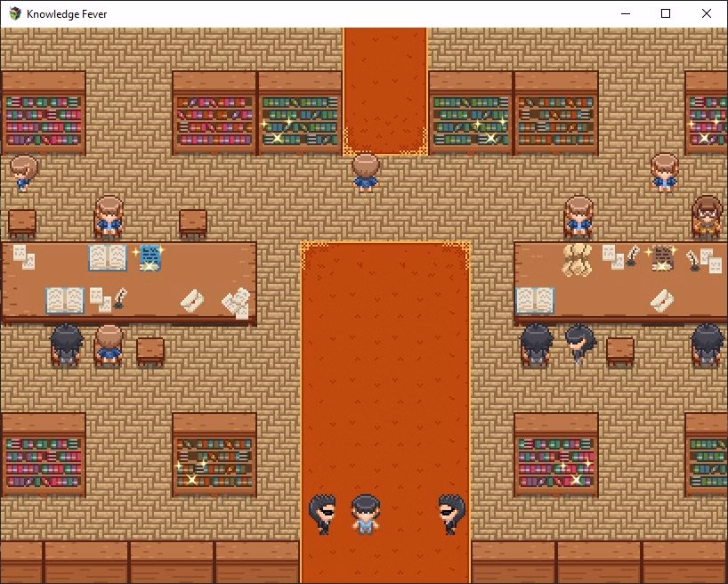
Task: Pick up the envelope on the right table
Action: 662,300
